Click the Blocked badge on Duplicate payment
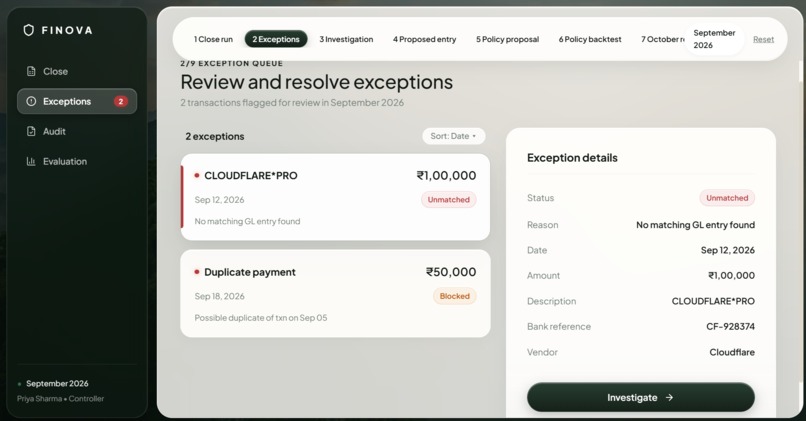Viewport: 806px width, 421px height. [x=454, y=296]
